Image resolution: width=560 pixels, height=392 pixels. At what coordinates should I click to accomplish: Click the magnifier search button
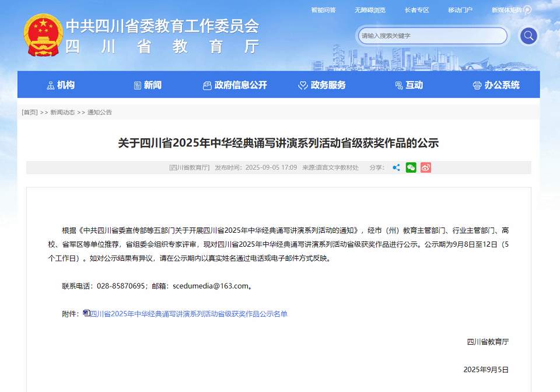click(528, 36)
